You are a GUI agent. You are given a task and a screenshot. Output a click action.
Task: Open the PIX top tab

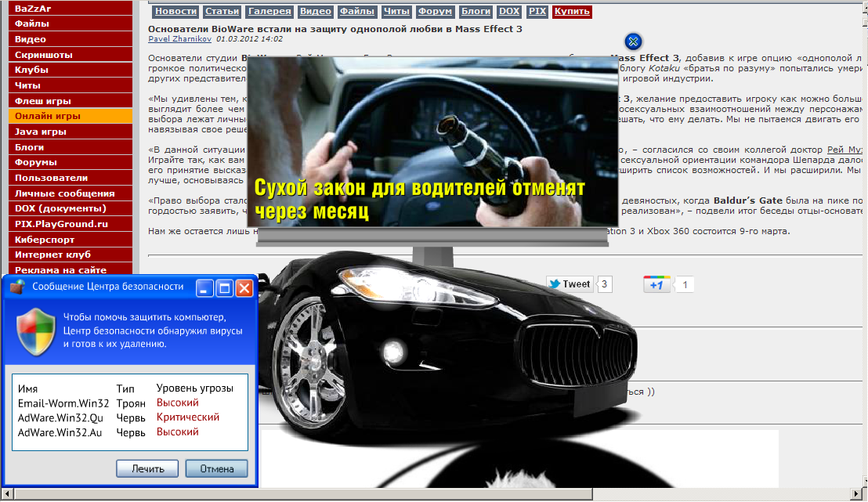click(x=537, y=11)
